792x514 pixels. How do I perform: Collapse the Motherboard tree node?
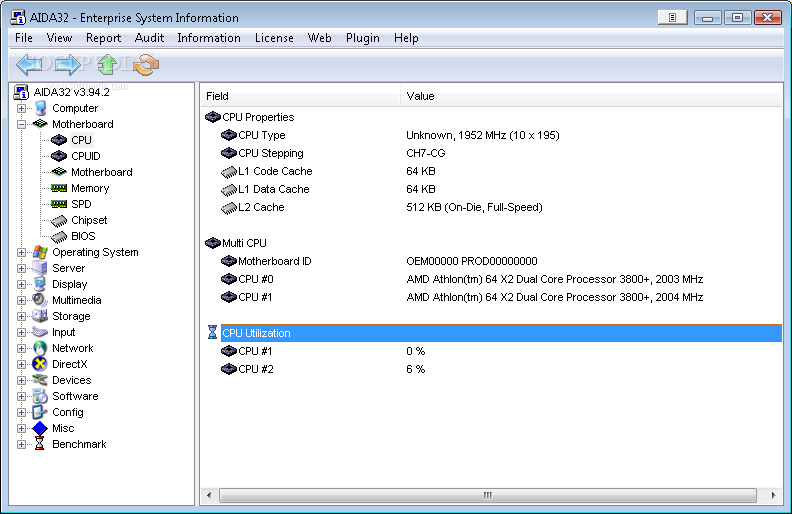point(21,124)
